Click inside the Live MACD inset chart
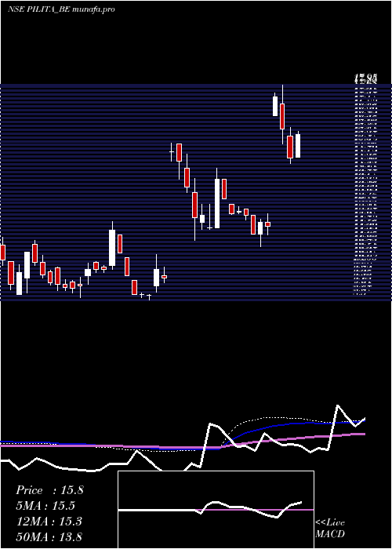The image size is (392, 549). pyautogui.click(x=216, y=510)
